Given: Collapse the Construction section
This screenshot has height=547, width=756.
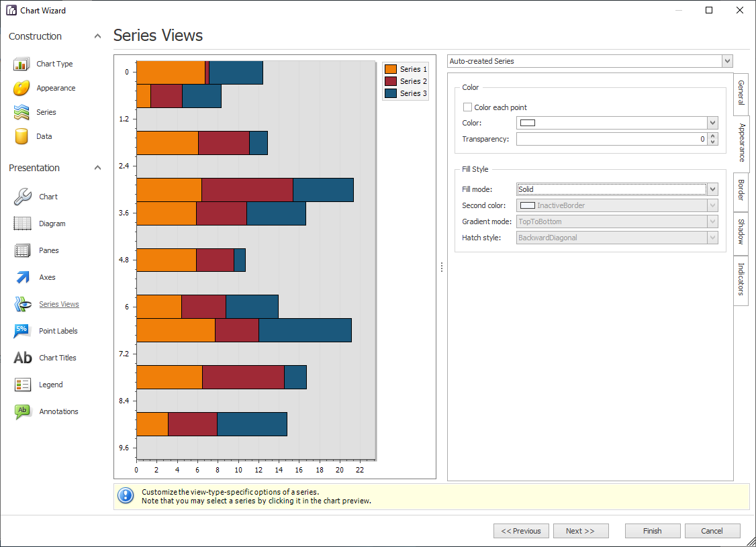Looking at the screenshot, I should click(x=97, y=36).
